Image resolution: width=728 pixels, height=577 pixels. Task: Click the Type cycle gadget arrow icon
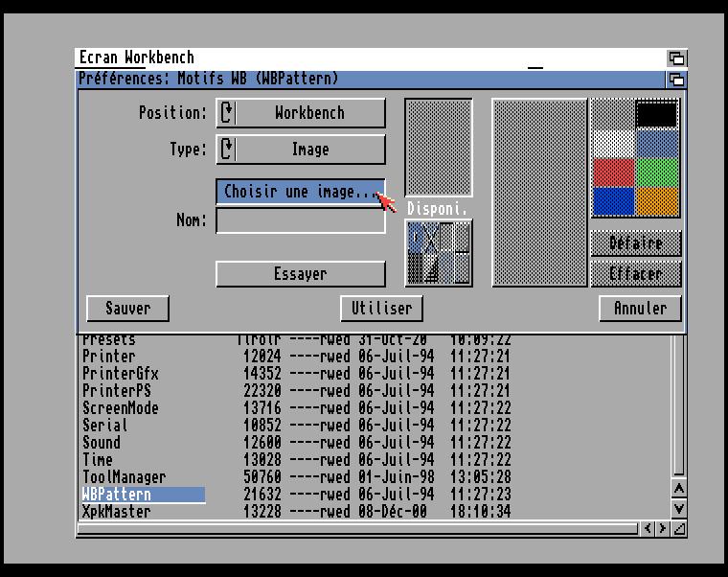[227, 150]
